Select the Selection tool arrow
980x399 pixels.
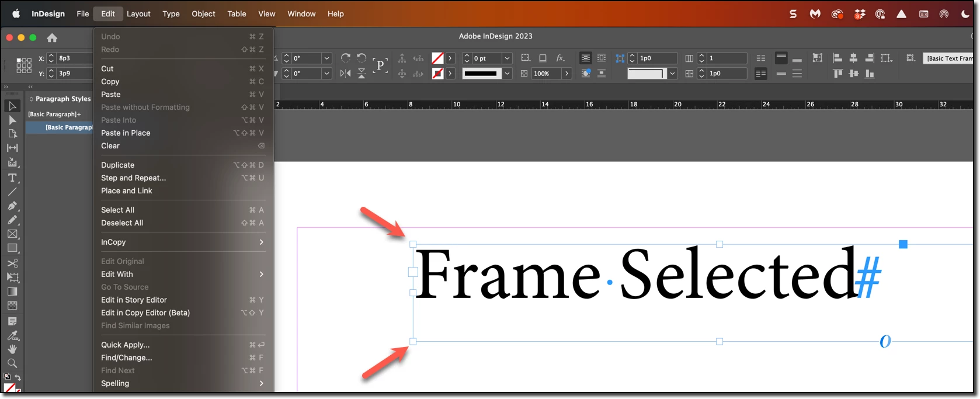pyautogui.click(x=12, y=106)
